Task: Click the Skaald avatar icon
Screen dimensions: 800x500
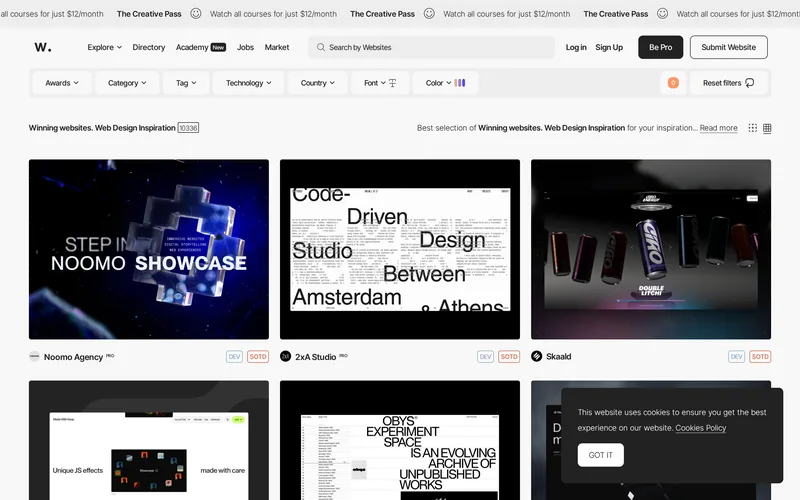Action: (x=536, y=356)
